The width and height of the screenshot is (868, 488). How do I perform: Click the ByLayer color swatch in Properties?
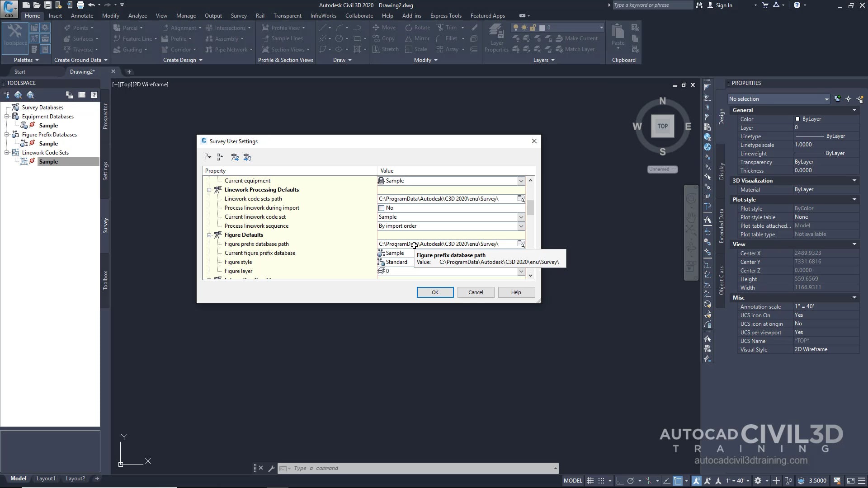797,119
